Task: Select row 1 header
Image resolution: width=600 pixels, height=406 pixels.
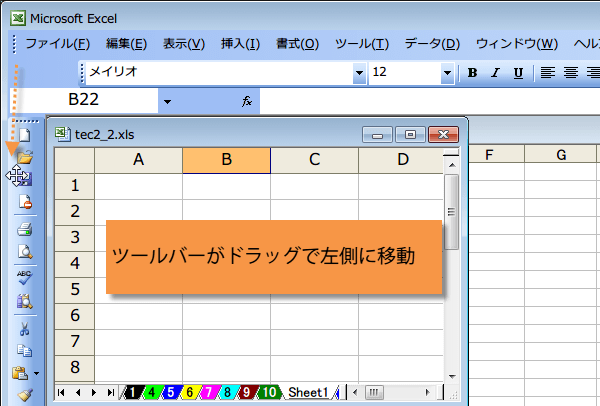Action: click(75, 186)
